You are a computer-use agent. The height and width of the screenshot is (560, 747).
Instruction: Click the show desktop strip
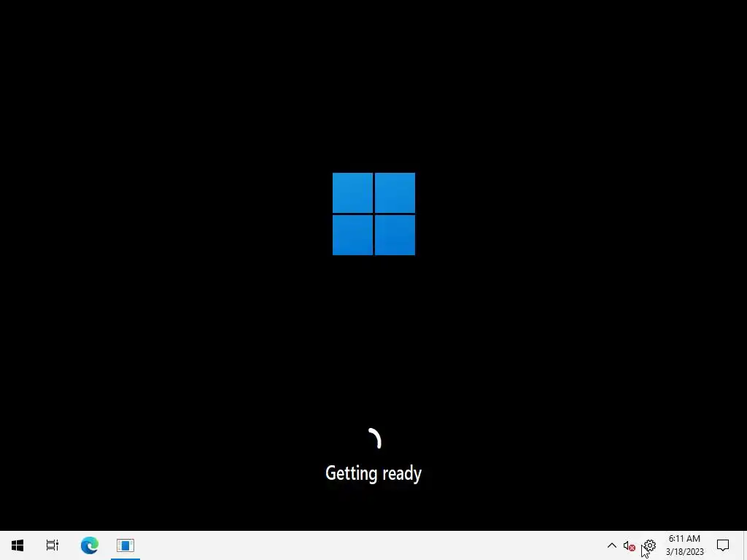pyautogui.click(x=745, y=545)
